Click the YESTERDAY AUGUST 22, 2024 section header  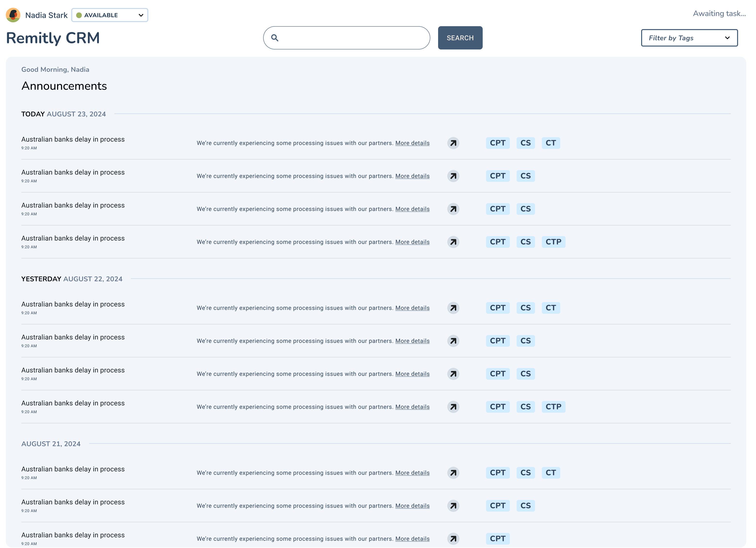[72, 279]
